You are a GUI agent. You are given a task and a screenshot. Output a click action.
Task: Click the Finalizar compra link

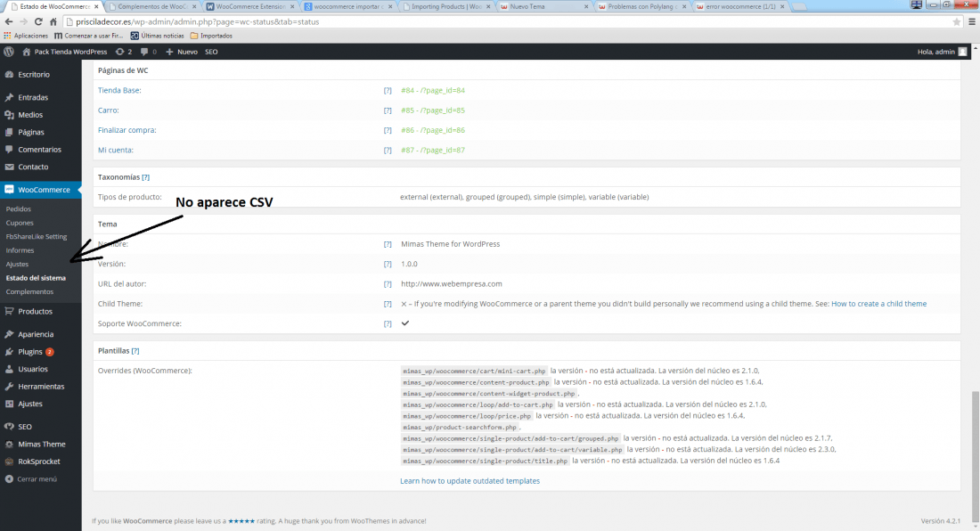pyautogui.click(x=127, y=131)
